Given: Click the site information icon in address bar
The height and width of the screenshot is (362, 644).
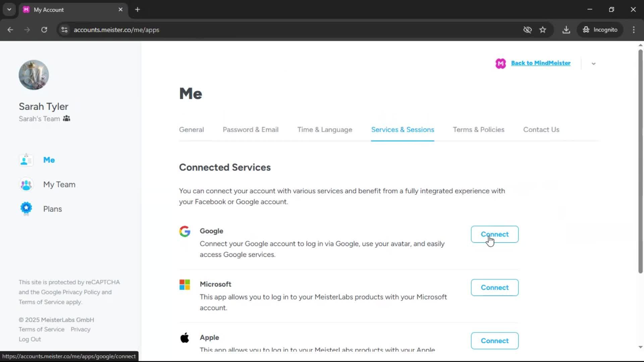Looking at the screenshot, I should click(64, 30).
